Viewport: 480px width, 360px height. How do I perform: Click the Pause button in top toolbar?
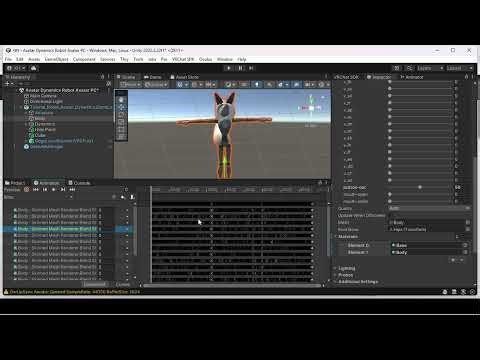pos(240,68)
